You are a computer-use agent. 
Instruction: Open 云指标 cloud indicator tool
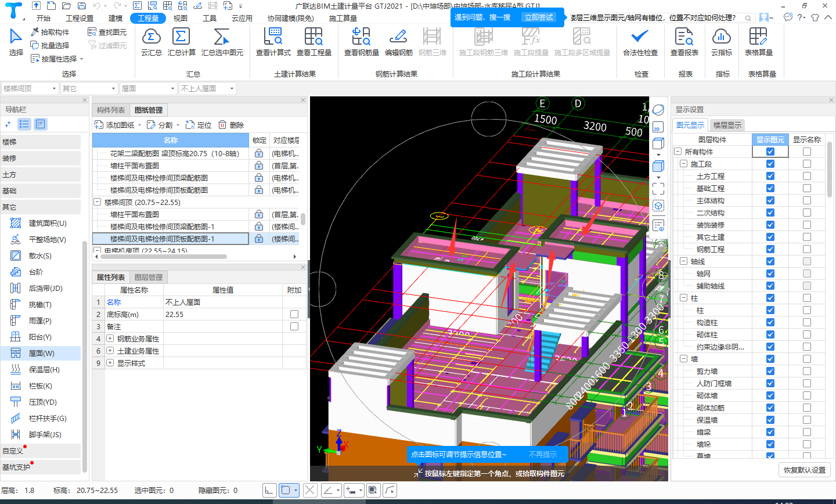tap(721, 42)
